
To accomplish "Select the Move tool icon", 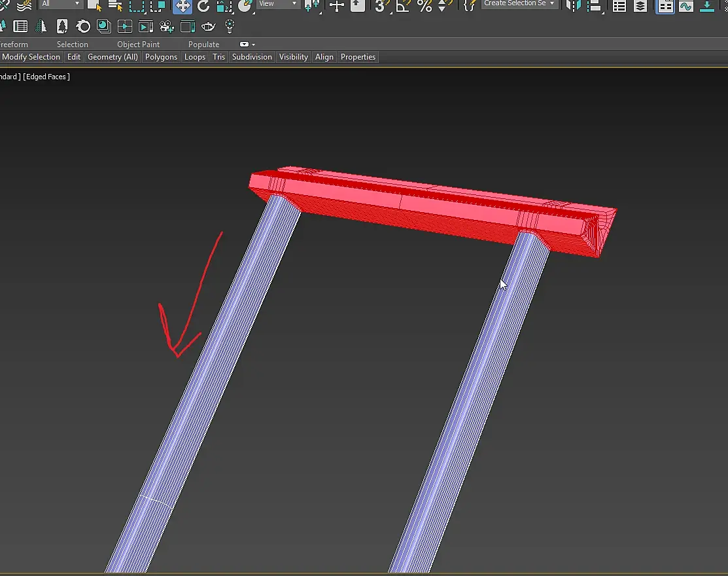I will pyautogui.click(x=182, y=6).
